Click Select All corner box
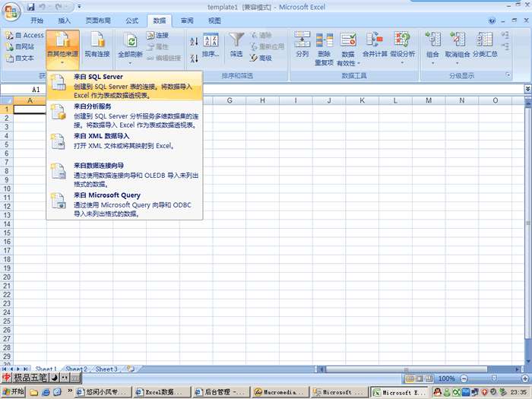 point(6,100)
